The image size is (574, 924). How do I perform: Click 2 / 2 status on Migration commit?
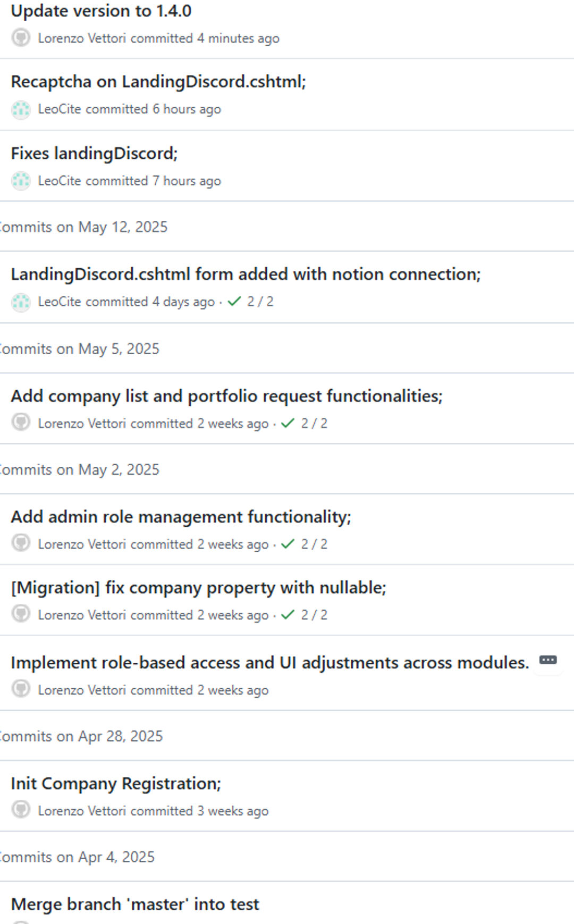314,615
